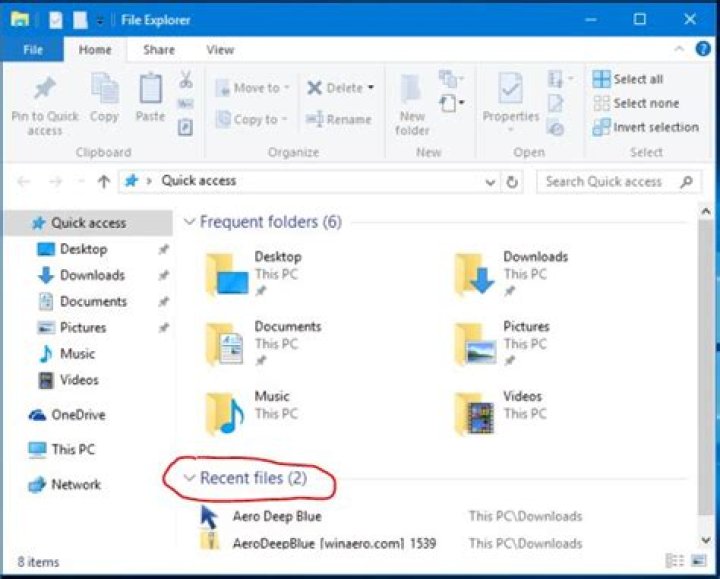Image resolution: width=720 pixels, height=579 pixels.
Task: Click the Properties icon in title bar
Action: [x=56, y=20]
